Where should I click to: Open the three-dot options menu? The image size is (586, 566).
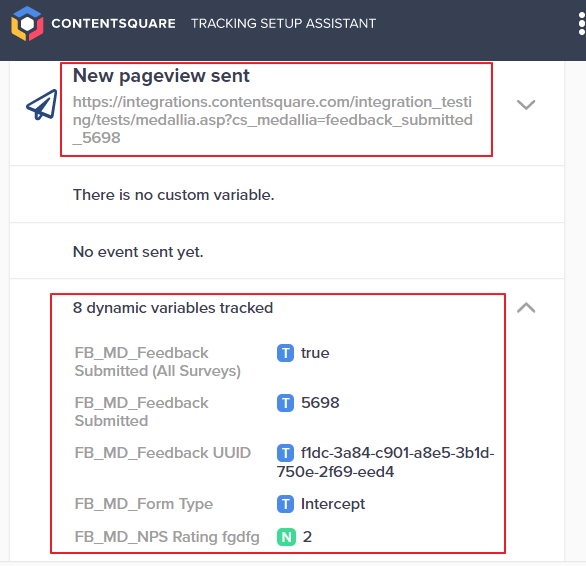pyautogui.click(x=581, y=24)
